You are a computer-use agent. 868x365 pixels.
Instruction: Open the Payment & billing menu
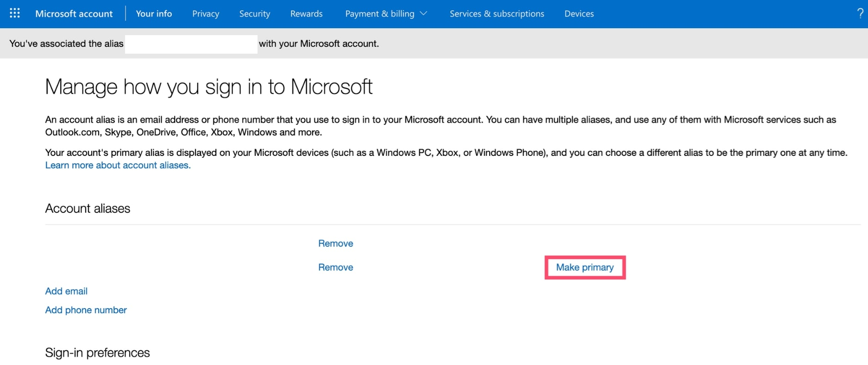point(379,14)
